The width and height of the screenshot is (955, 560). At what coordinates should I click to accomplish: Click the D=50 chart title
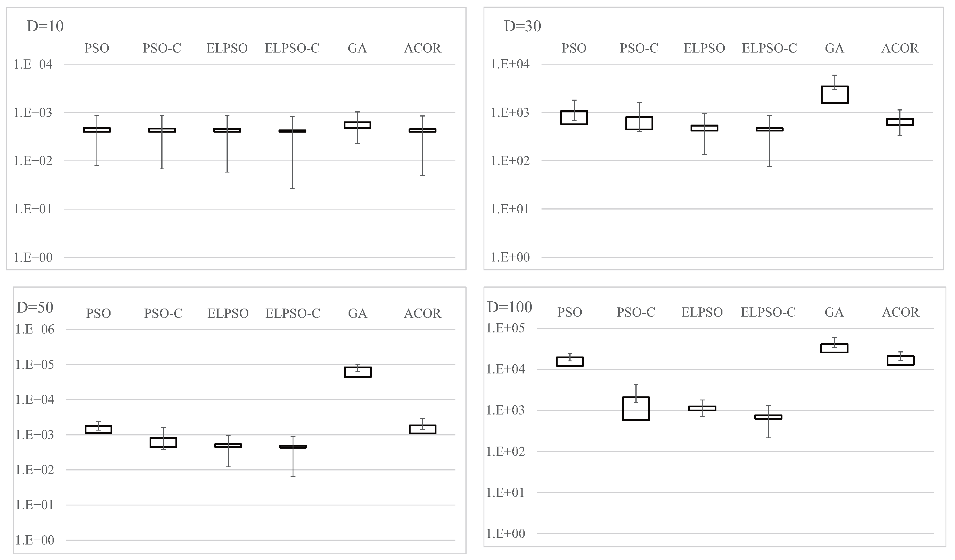35,307
